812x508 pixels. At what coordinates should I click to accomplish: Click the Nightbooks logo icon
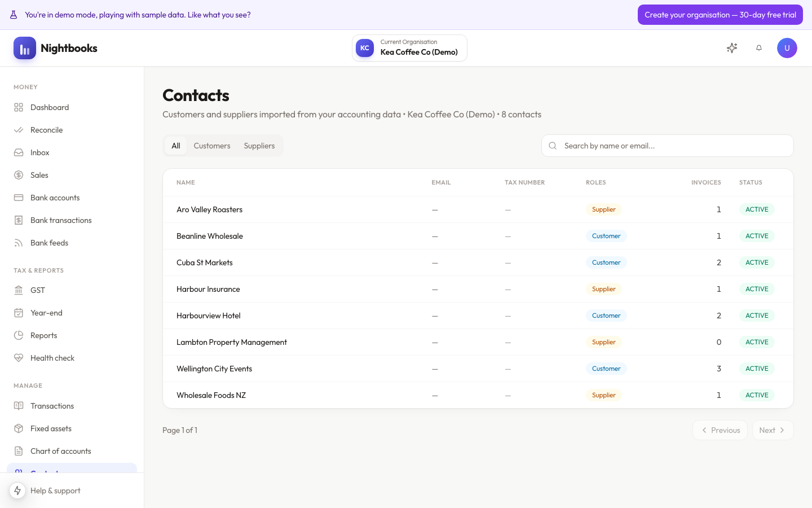(x=25, y=48)
